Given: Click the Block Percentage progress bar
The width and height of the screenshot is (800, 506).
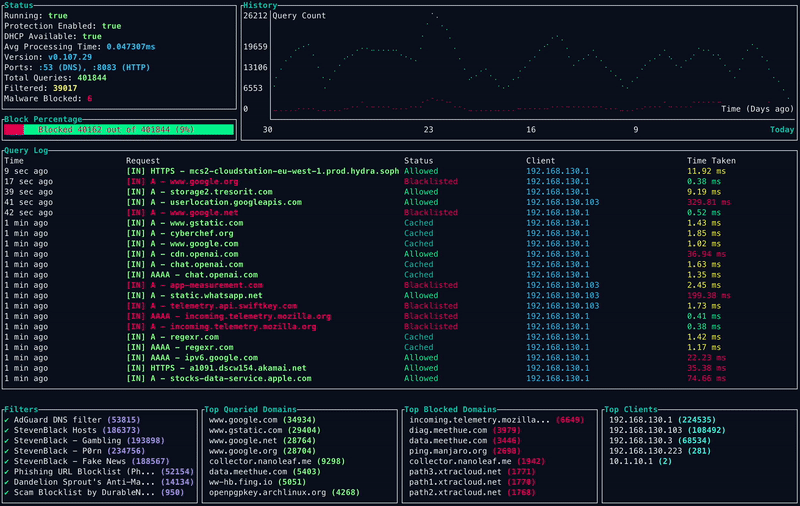Looking at the screenshot, I should [119, 130].
